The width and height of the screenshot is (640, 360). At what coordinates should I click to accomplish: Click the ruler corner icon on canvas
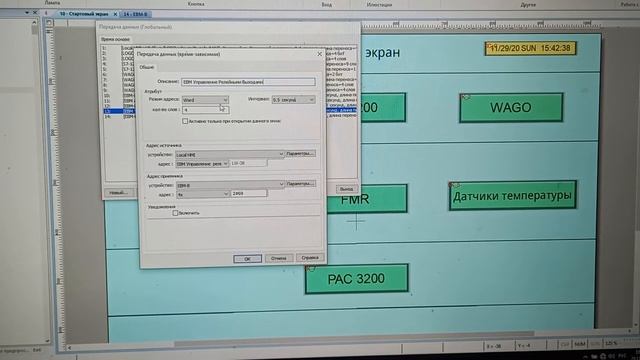[49, 22]
